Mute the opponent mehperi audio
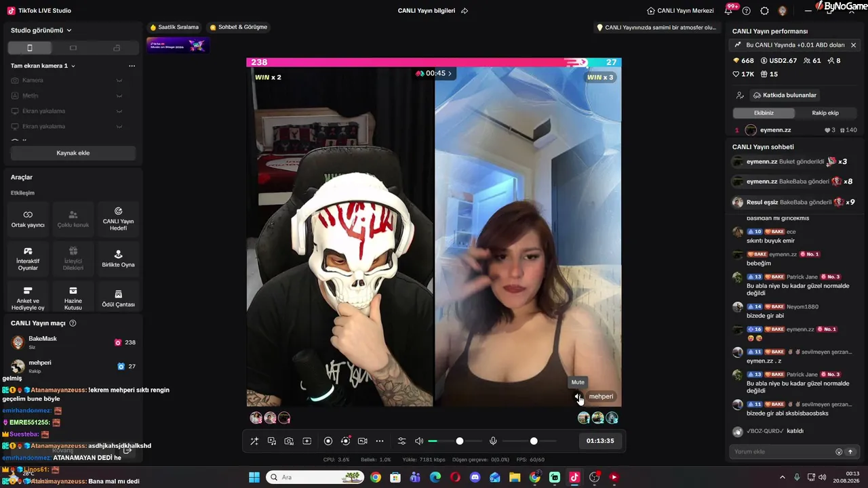The image size is (868, 488). (578, 396)
